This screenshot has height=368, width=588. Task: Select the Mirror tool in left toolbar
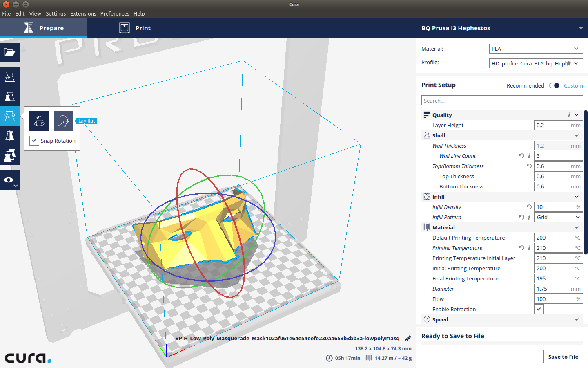10,136
